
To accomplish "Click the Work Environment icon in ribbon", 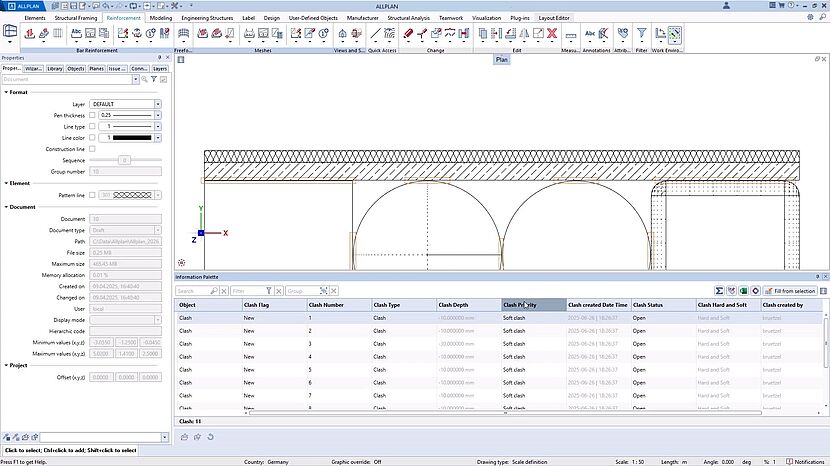I will pos(673,34).
